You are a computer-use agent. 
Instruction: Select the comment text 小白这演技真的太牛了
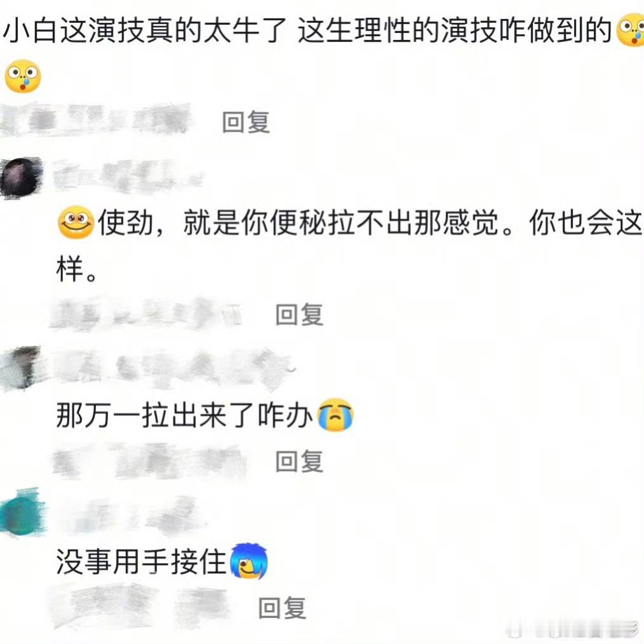click(144, 30)
